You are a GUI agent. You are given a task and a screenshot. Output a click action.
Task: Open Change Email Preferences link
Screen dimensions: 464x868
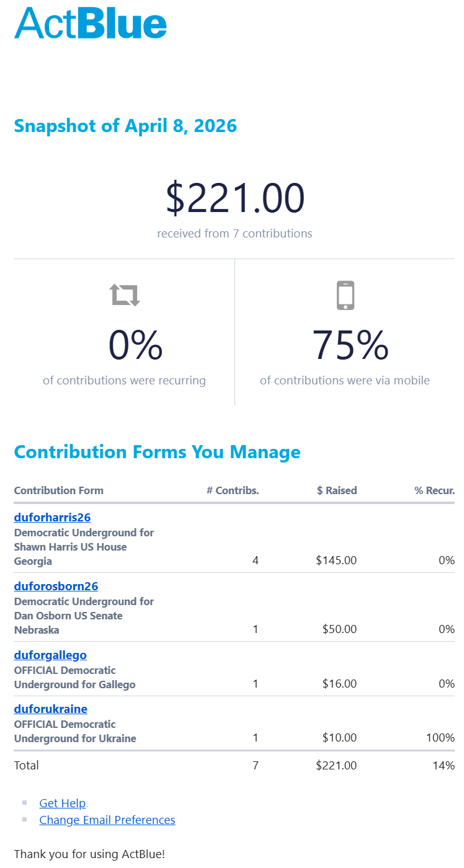107,820
